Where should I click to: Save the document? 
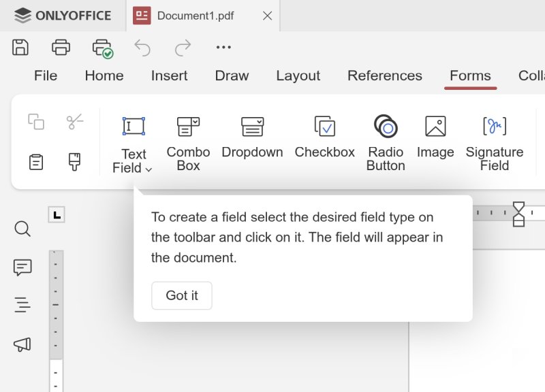[x=20, y=46]
